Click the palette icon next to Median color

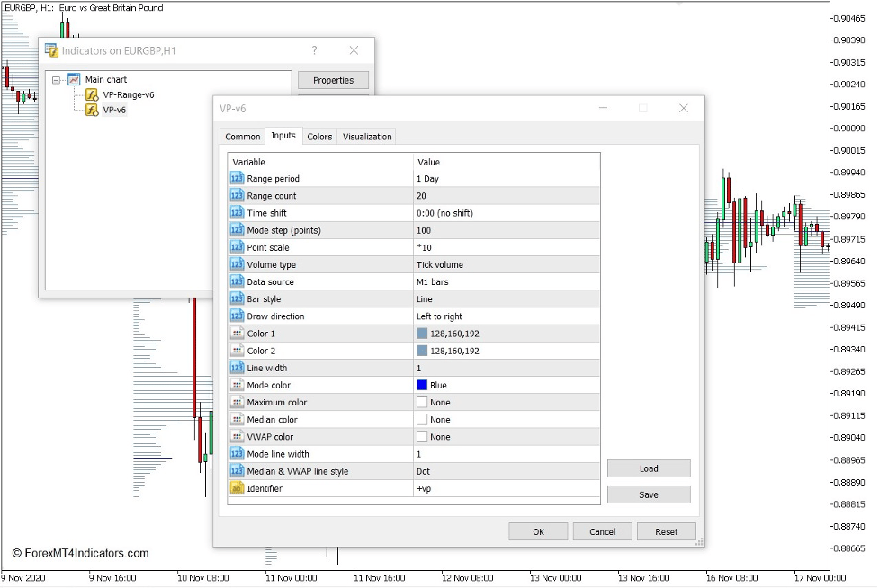tap(238, 419)
